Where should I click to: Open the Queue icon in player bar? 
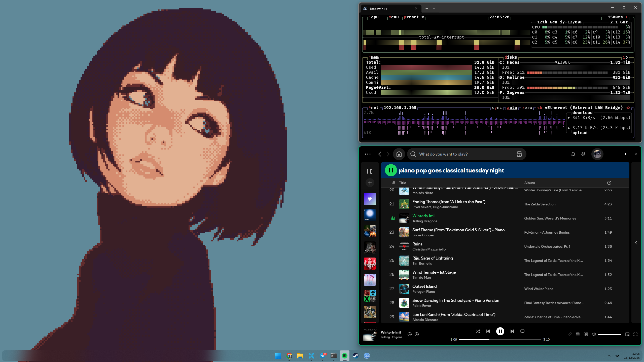coord(578,334)
